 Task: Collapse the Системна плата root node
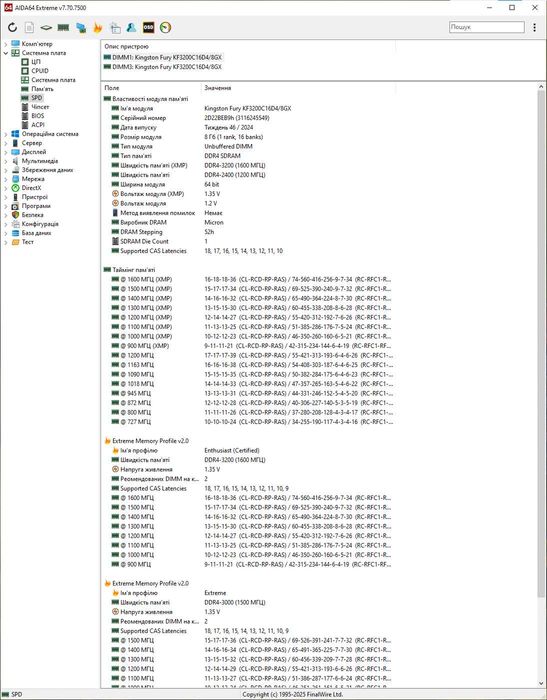(6, 53)
